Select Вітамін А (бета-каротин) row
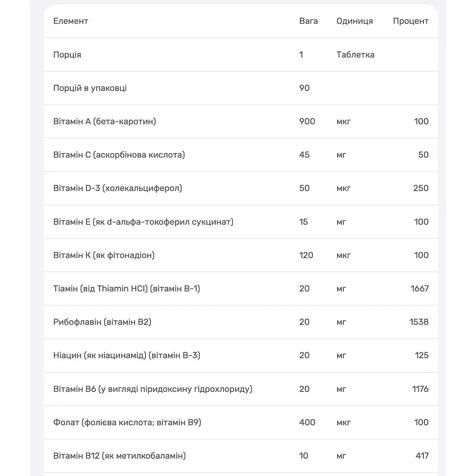 click(241, 121)
